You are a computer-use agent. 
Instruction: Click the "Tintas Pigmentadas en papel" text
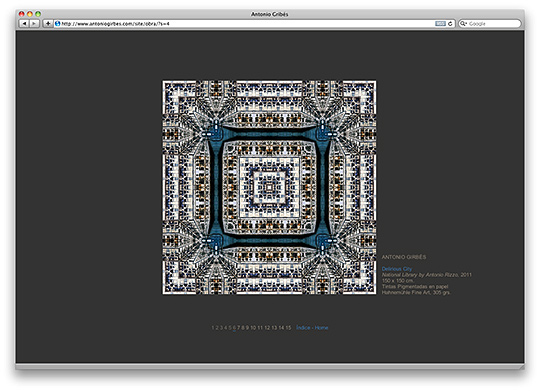click(x=415, y=286)
